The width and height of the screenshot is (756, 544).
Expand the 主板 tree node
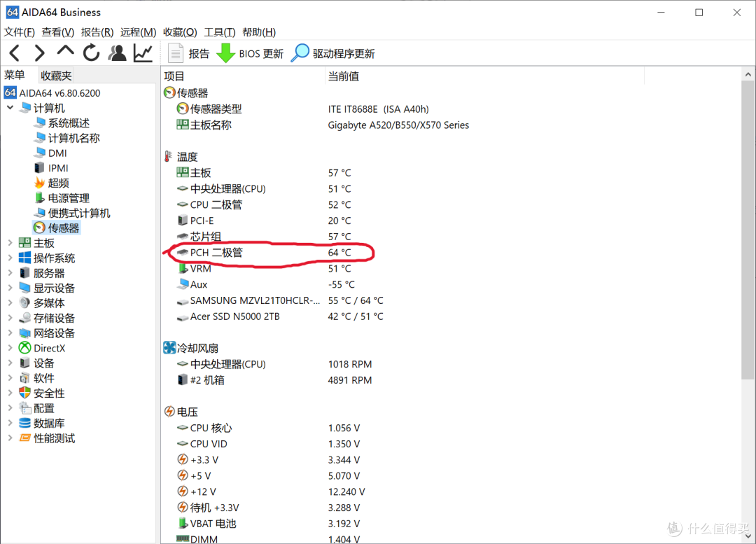(x=10, y=242)
